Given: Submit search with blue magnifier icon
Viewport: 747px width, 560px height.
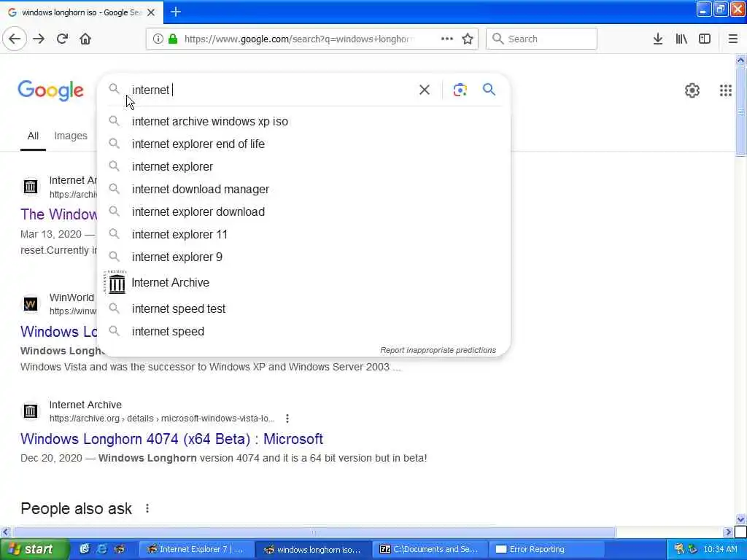Looking at the screenshot, I should [x=489, y=89].
